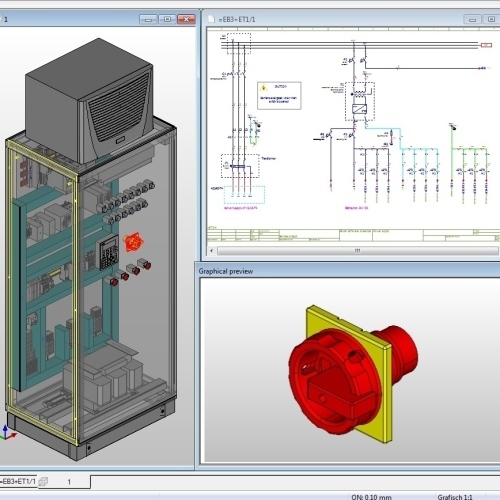Image resolution: width=500 pixels, height=500 pixels.
Task: Click the 'ON: 0.10 mm' status bar entry
Action: (x=371, y=497)
